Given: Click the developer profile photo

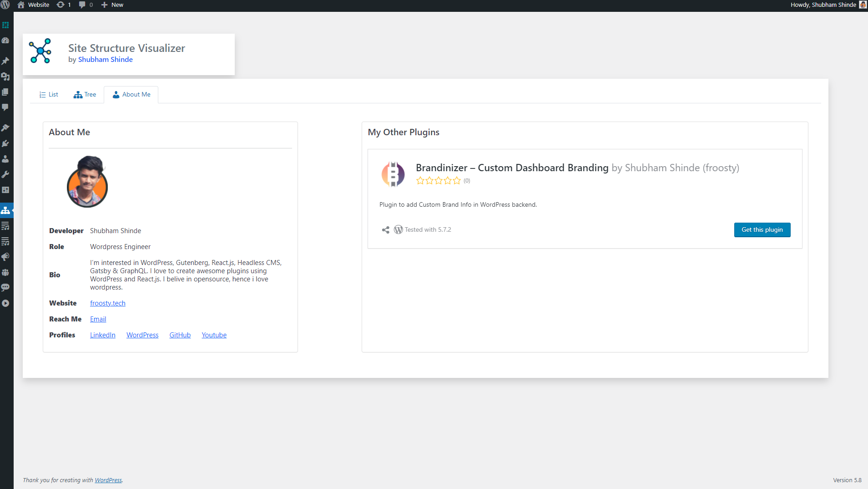Looking at the screenshot, I should [87, 181].
